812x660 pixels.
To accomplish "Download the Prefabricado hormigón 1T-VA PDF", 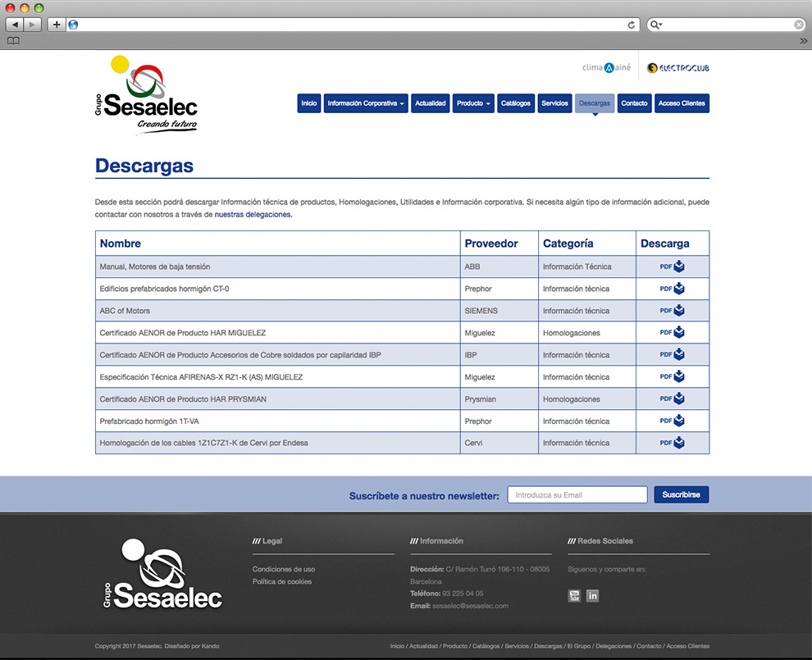I will click(672, 421).
